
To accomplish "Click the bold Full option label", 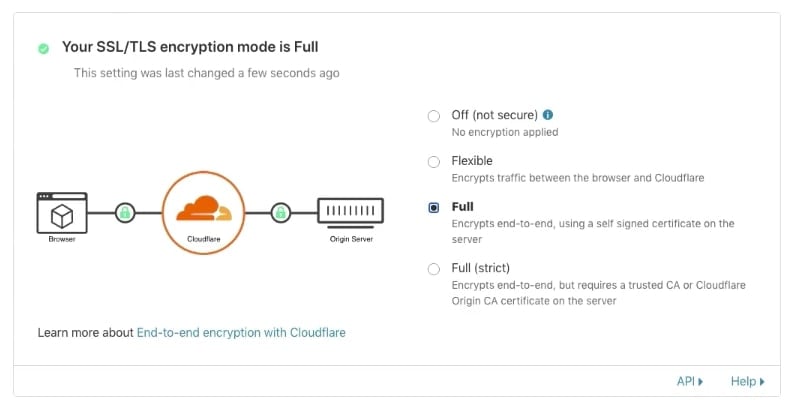I will click(x=462, y=207).
